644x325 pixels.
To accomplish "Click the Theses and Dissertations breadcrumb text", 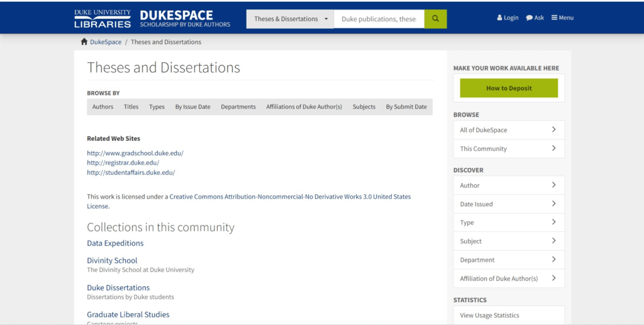I will point(166,42).
